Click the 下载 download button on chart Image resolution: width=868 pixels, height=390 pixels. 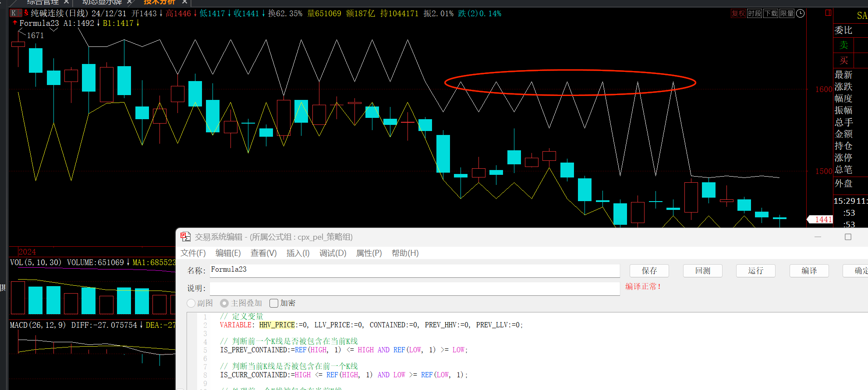(771, 14)
